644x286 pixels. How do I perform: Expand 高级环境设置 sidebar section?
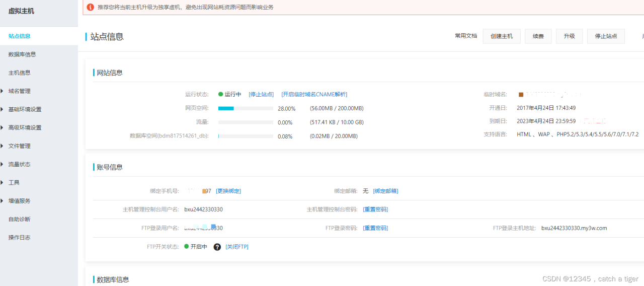[x=25, y=128]
